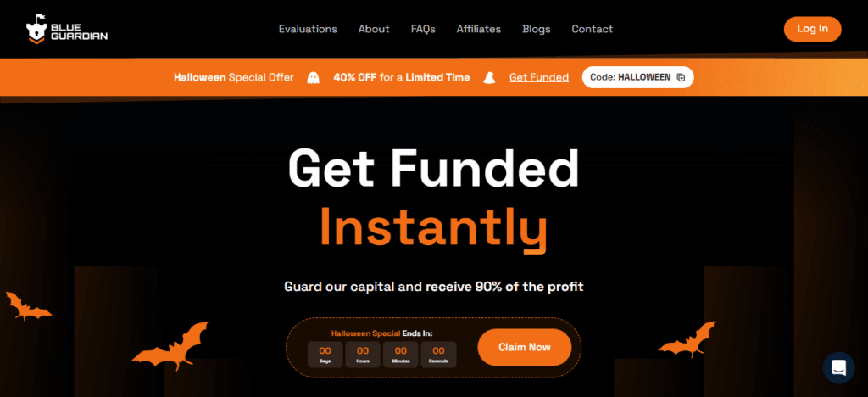Click the Claim Now button
The width and height of the screenshot is (868, 397).
(524, 347)
